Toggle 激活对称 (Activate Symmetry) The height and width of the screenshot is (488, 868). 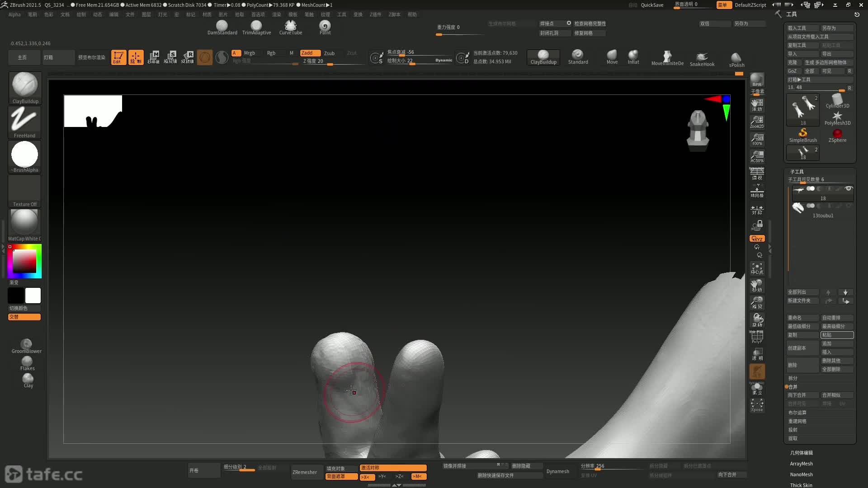[x=393, y=468]
